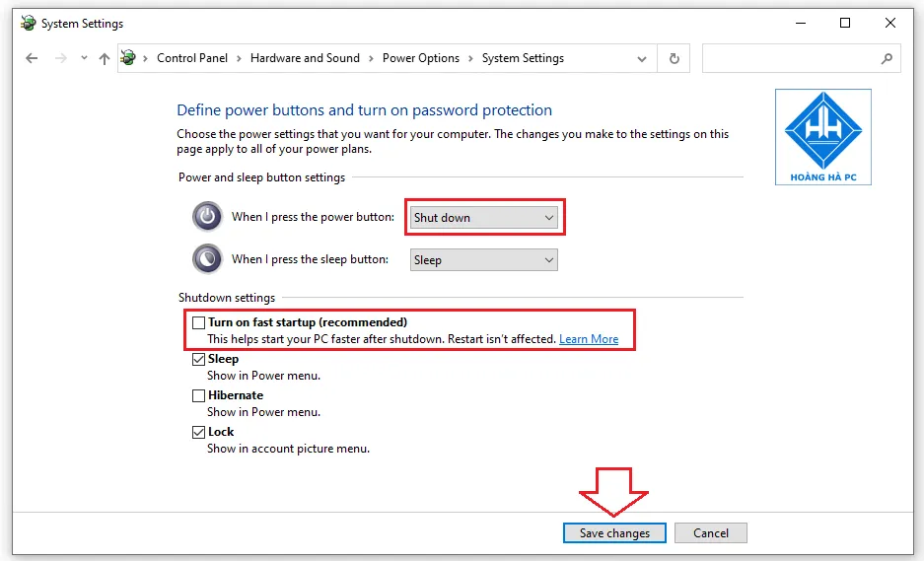924x561 pixels.
Task: Click the Save changes button
Action: (614, 533)
